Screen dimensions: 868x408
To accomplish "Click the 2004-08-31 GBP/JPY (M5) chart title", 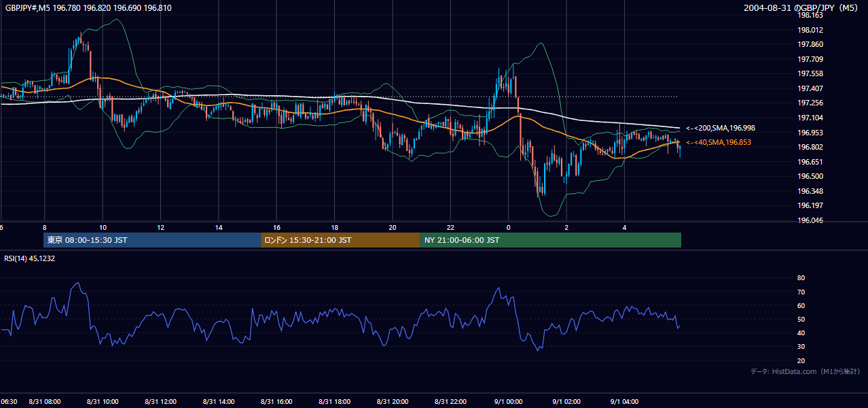I will pos(802,8).
